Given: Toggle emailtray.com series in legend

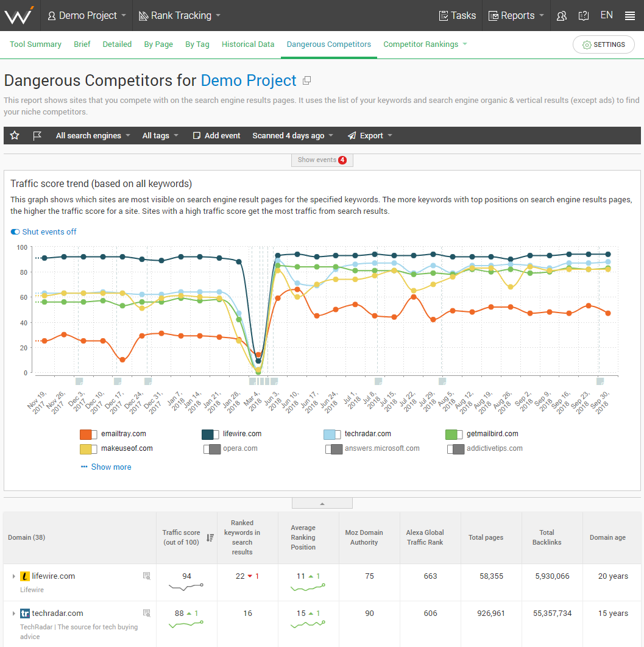Looking at the screenshot, I should tap(88, 434).
